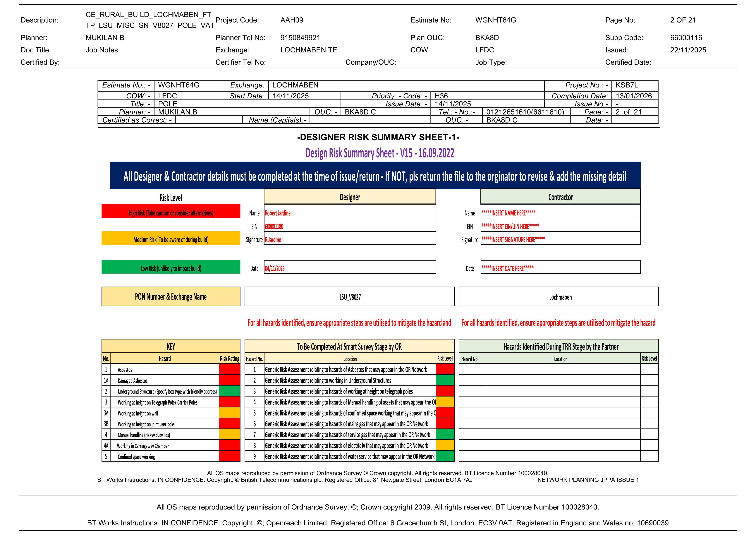Viewport: 756px width, 535px height.
Task: Click 'Confined space working' key row
Action: [x=171, y=456]
